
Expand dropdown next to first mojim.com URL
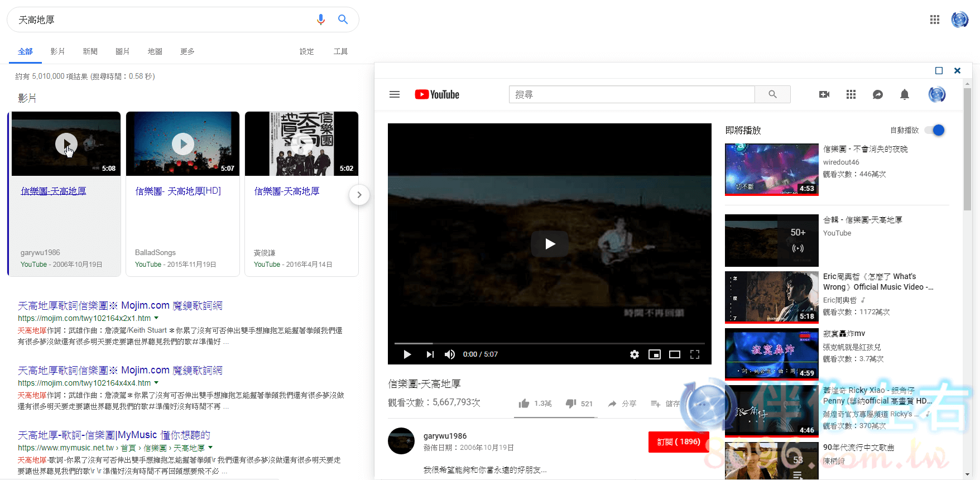(156, 318)
